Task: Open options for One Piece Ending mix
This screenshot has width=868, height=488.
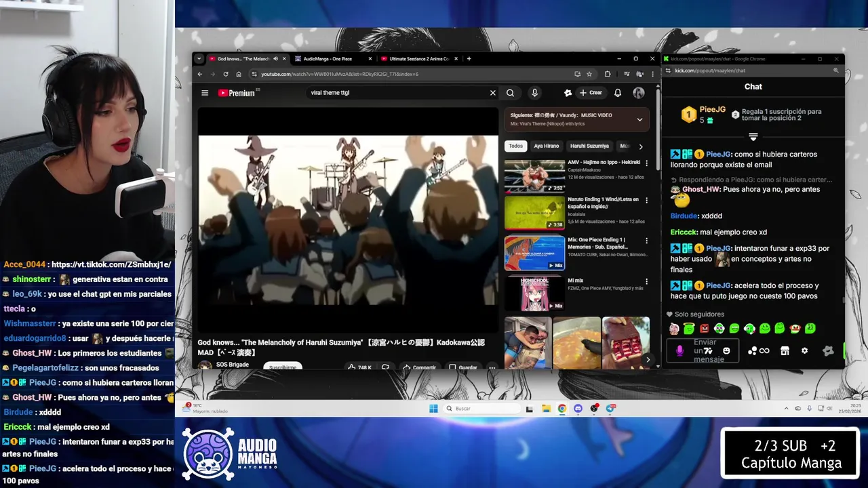Action: [x=646, y=241]
